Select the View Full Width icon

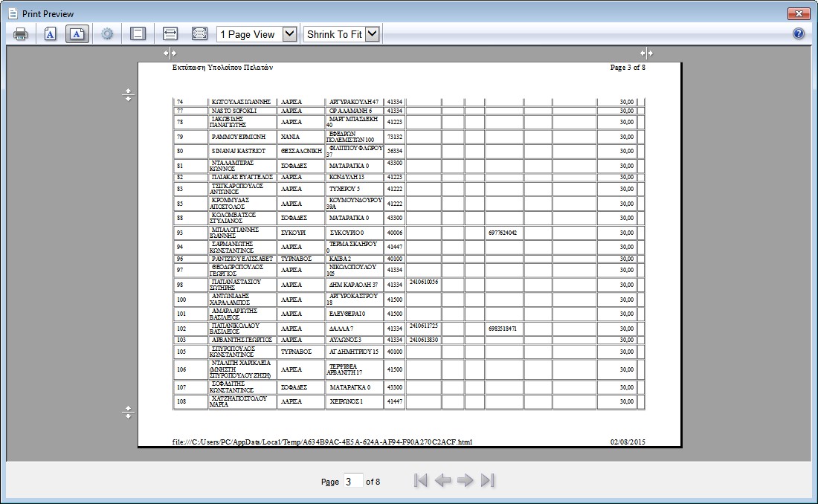tap(170, 34)
